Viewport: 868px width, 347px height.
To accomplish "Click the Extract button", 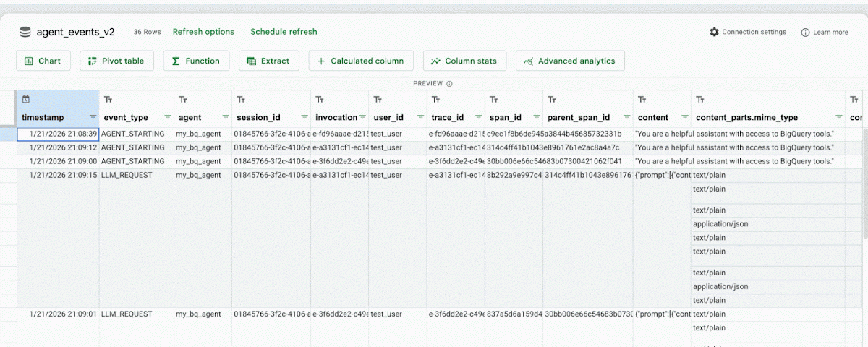I will click(269, 61).
